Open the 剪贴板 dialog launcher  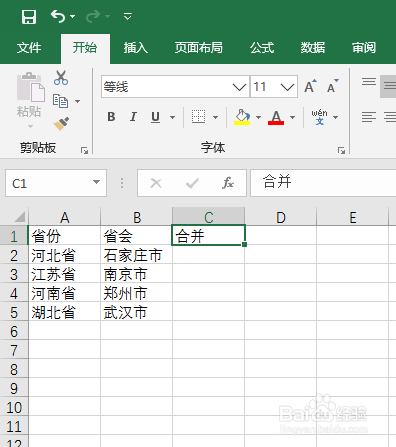[85, 150]
